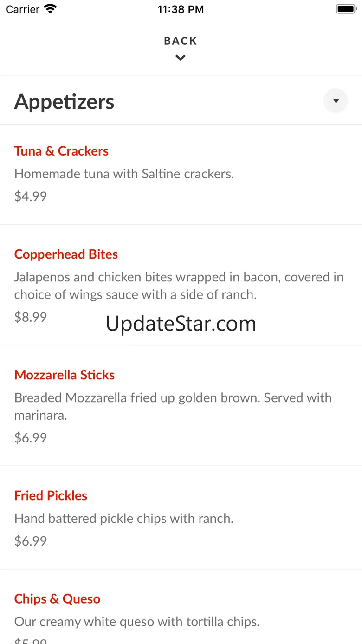Select the Tuna & Crackers item
Image resolution: width=362 pixels, height=644 pixels.
tap(61, 151)
